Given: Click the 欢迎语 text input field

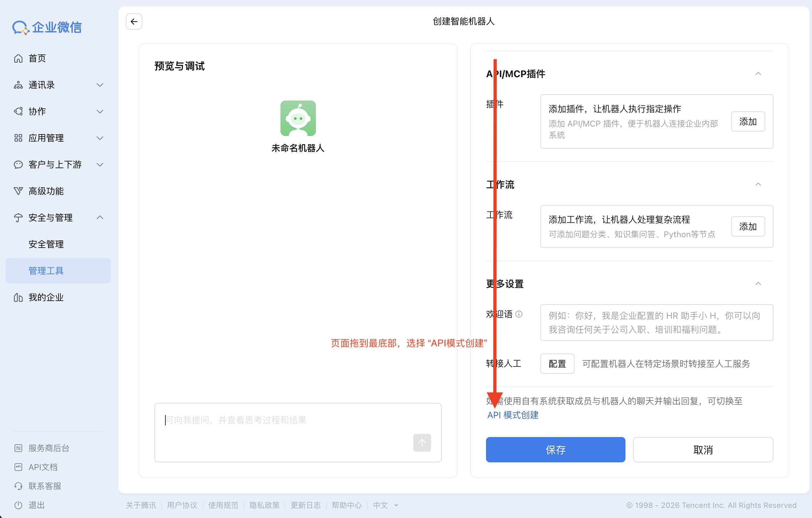Looking at the screenshot, I should pyautogui.click(x=656, y=323).
